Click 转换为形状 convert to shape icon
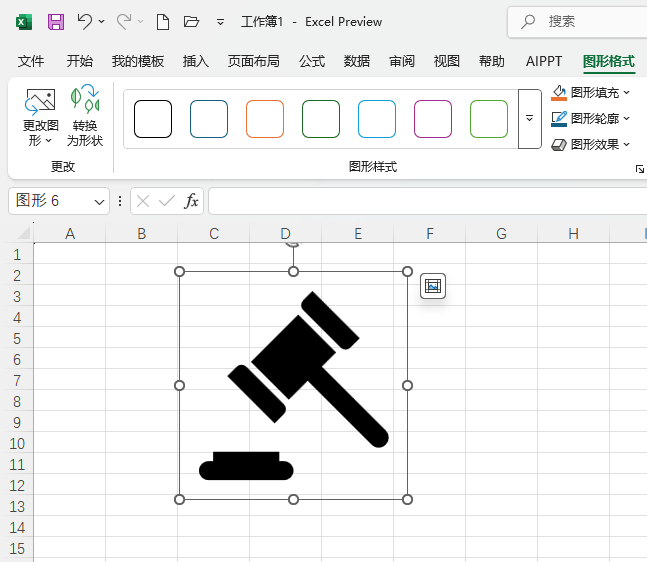This screenshot has width=647, height=562. pos(85,117)
